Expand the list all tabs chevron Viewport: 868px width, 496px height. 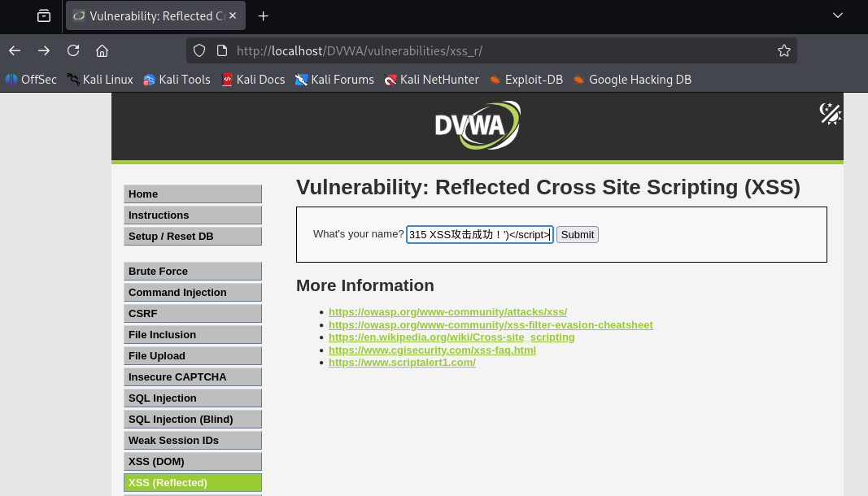[x=838, y=15]
